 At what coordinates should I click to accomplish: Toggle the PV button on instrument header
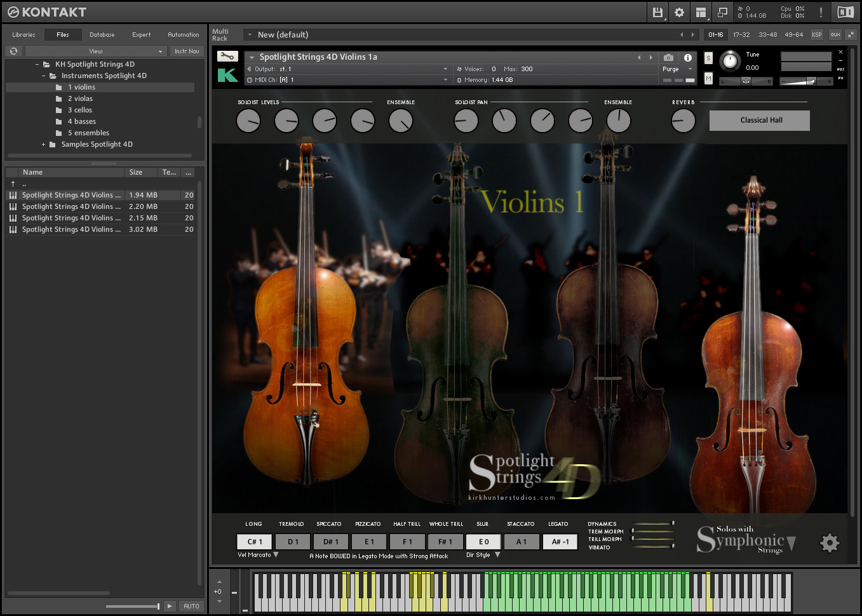(840, 78)
